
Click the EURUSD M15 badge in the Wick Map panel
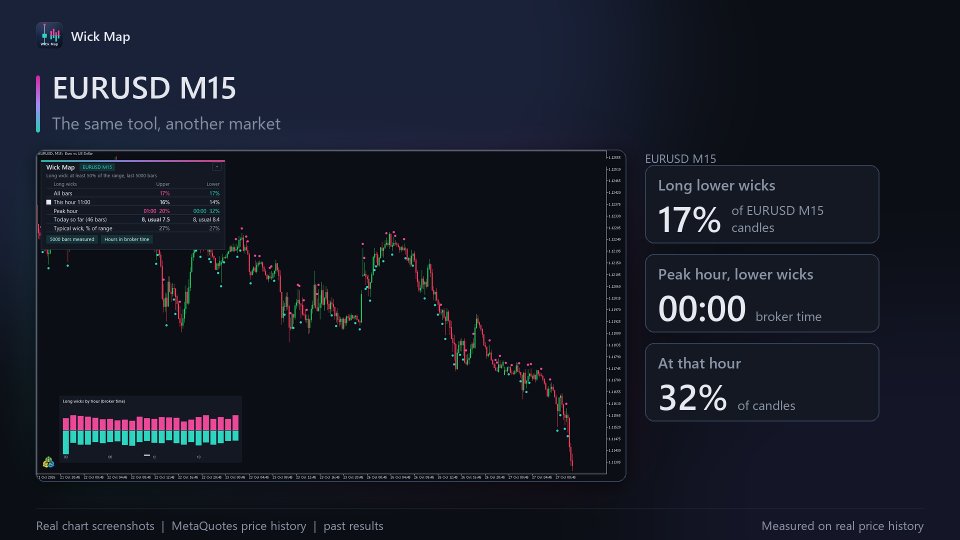[x=97, y=167]
